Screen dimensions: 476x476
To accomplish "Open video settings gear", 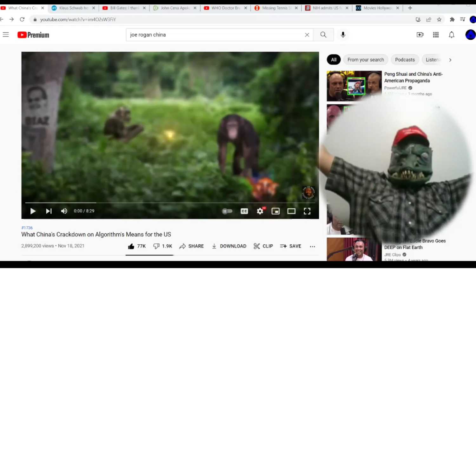I will (260, 211).
